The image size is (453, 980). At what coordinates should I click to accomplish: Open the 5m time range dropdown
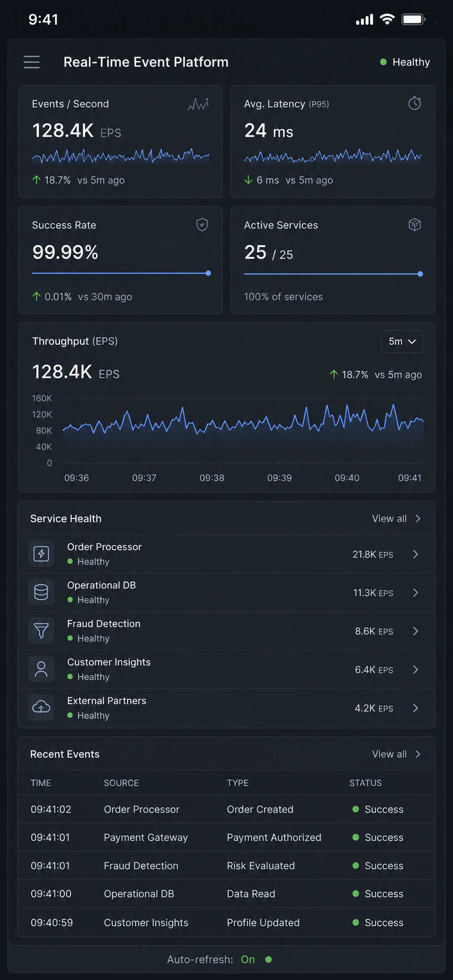pyautogui.click(x=402, y=342)
